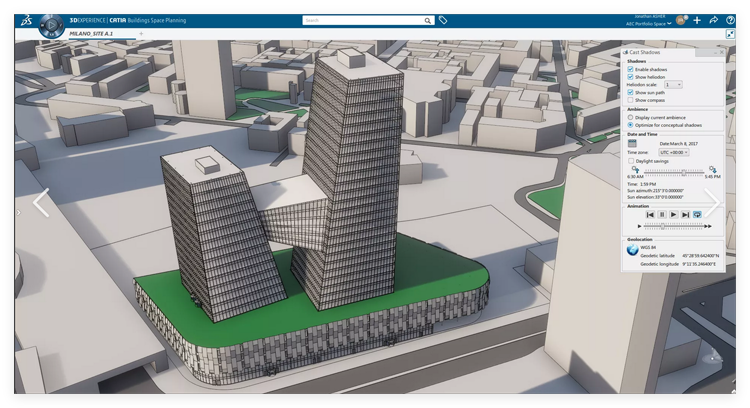Expand the A&C Portfolio Space dropdown

click(x=671, y=25)
